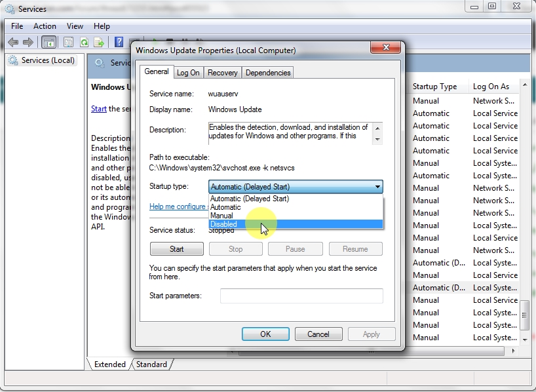Click the Start service button
This screenshot has width=536, height=392.
[x=177, y=249]
